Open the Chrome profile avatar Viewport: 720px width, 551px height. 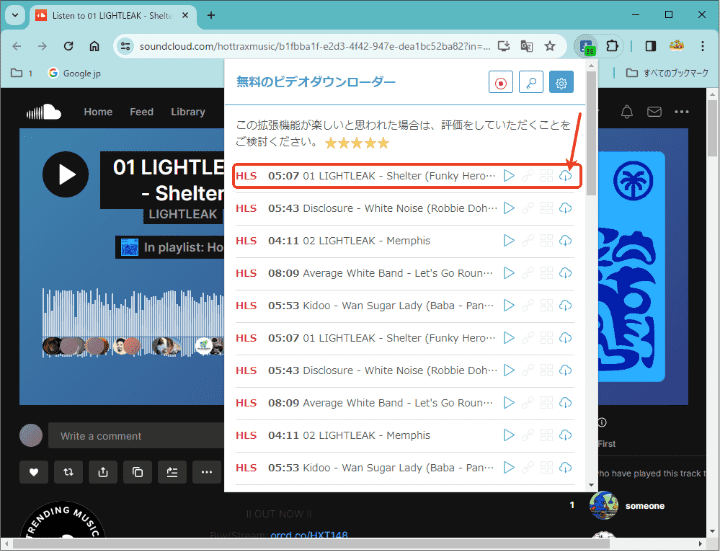676,46
